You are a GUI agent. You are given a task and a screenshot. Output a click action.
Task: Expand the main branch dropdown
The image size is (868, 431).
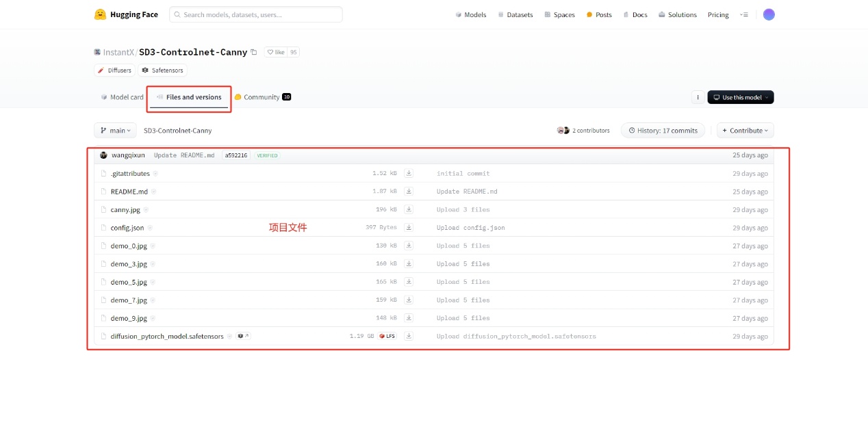pos(115,131)
